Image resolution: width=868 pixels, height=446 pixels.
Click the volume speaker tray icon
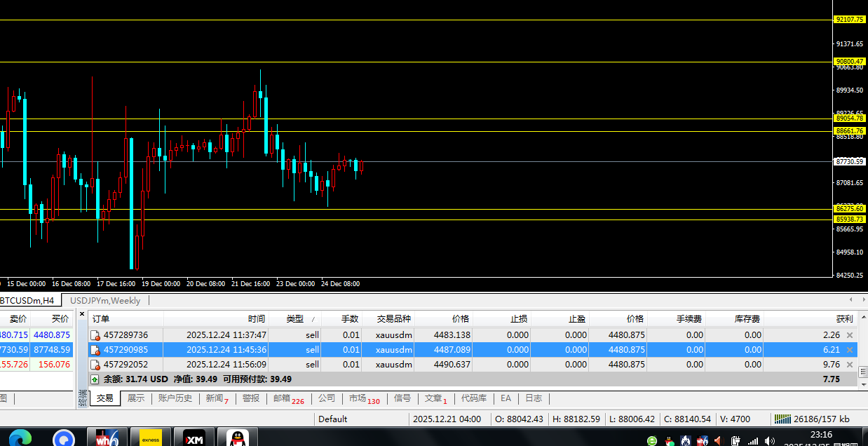point(769,441)
